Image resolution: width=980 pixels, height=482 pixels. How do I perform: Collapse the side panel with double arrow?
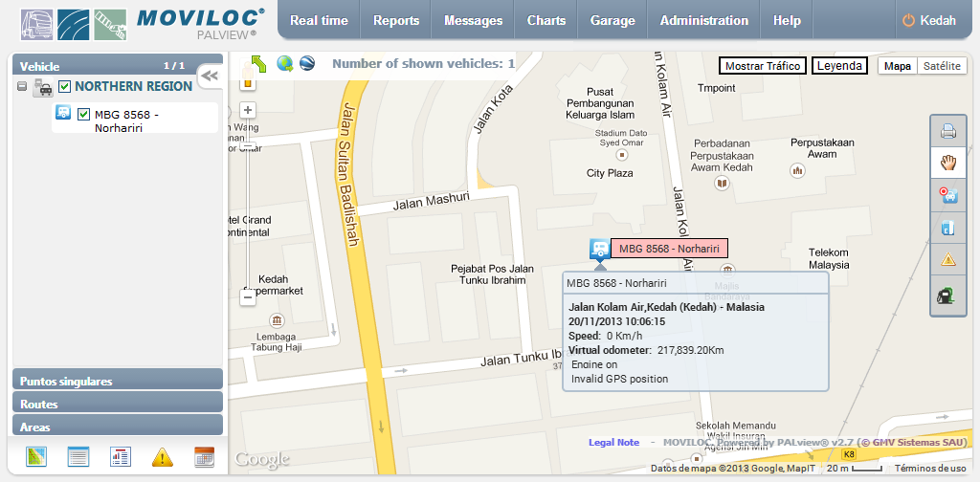tap(210, 76)
